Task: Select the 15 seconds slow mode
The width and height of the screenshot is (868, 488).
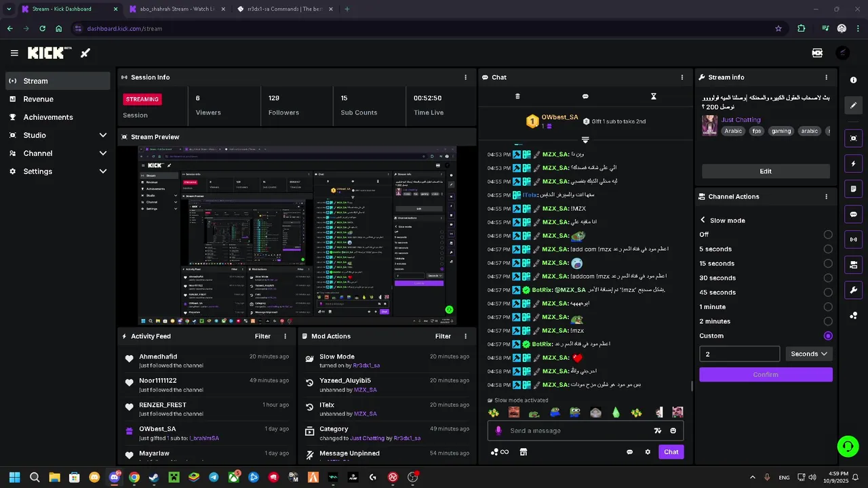Action: click(x=828, y=264)
